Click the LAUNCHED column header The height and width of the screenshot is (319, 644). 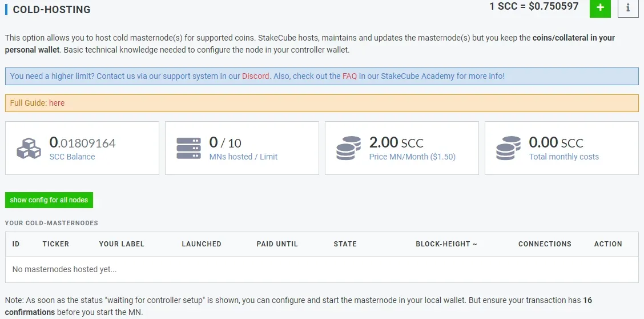point(202,244)
